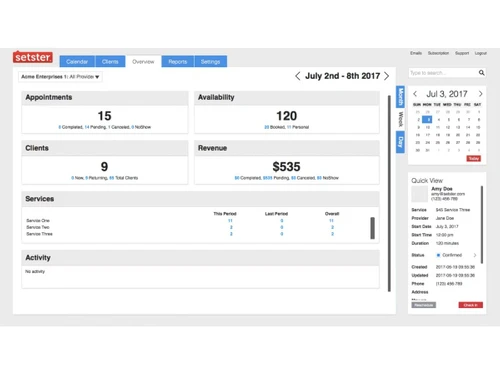Viewport: 500px width, 375px height.
Task: Click the search magnifier icon
Action: [x=482, y=73]
